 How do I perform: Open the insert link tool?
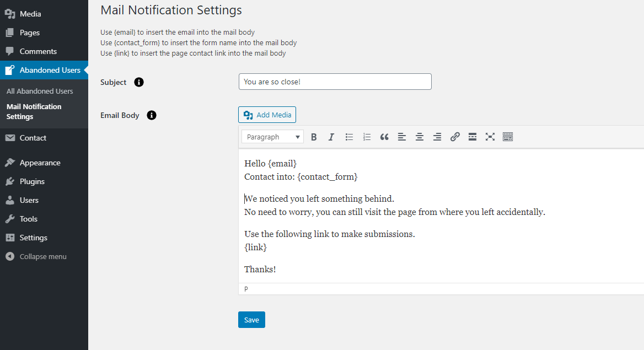tap(455, 137)
